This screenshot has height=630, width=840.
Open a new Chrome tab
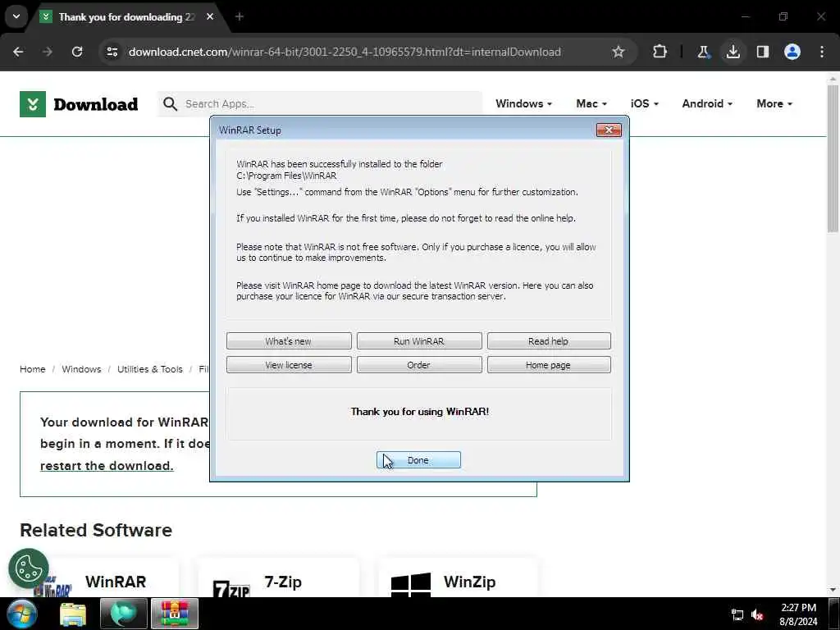(x=240, y=16)
